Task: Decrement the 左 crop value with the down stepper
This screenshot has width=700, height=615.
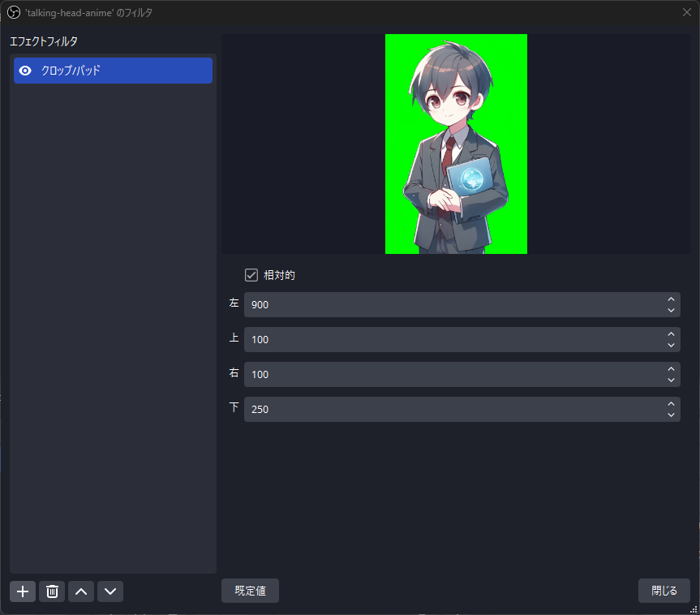Action: point(671,310)
